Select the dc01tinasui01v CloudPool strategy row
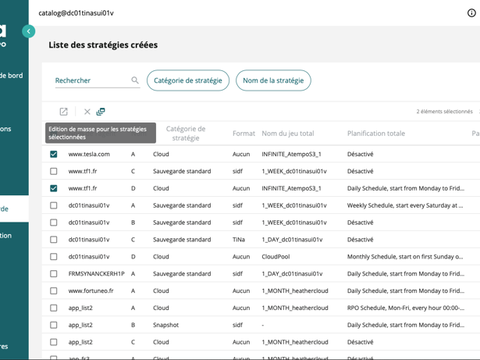 point(261,257)
